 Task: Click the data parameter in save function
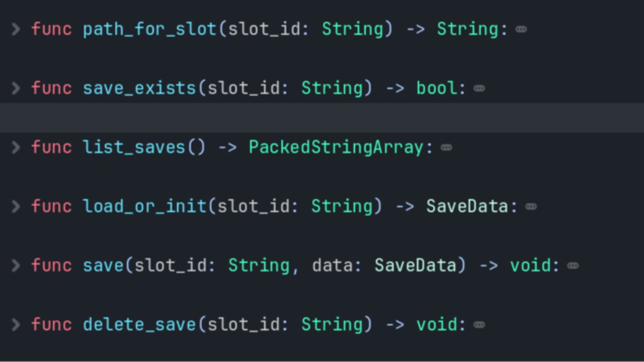tap(332, 265)
